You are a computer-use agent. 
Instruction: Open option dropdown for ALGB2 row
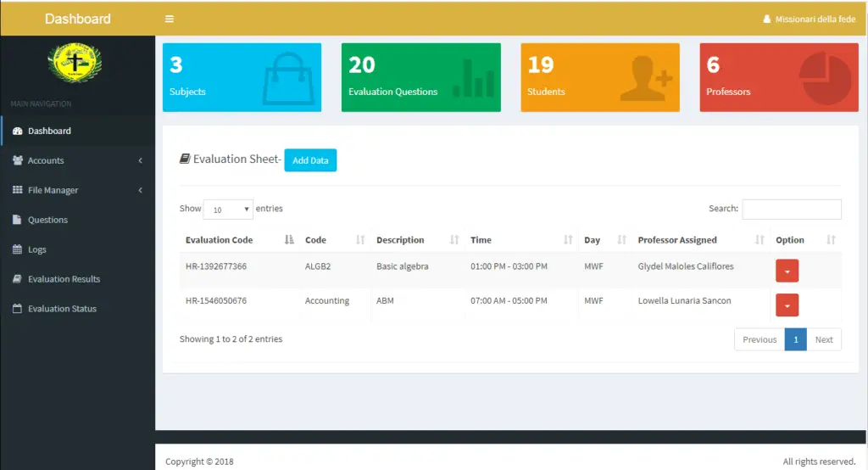coord(787,271)
